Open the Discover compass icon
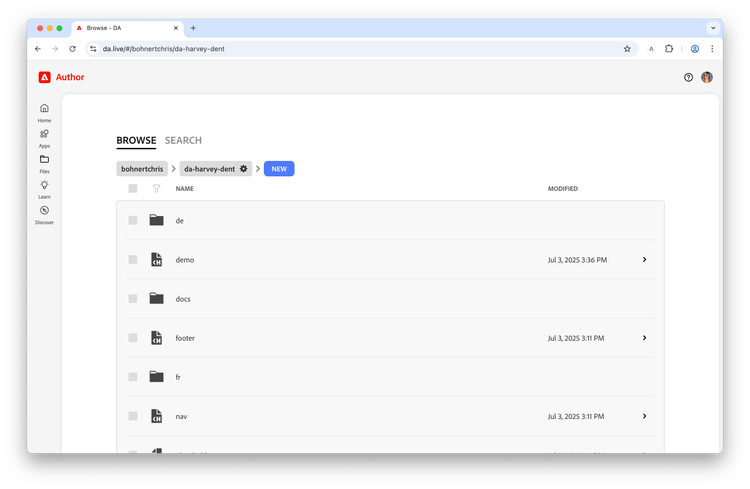This screenshot has height=489, width=750. (44, 210)
